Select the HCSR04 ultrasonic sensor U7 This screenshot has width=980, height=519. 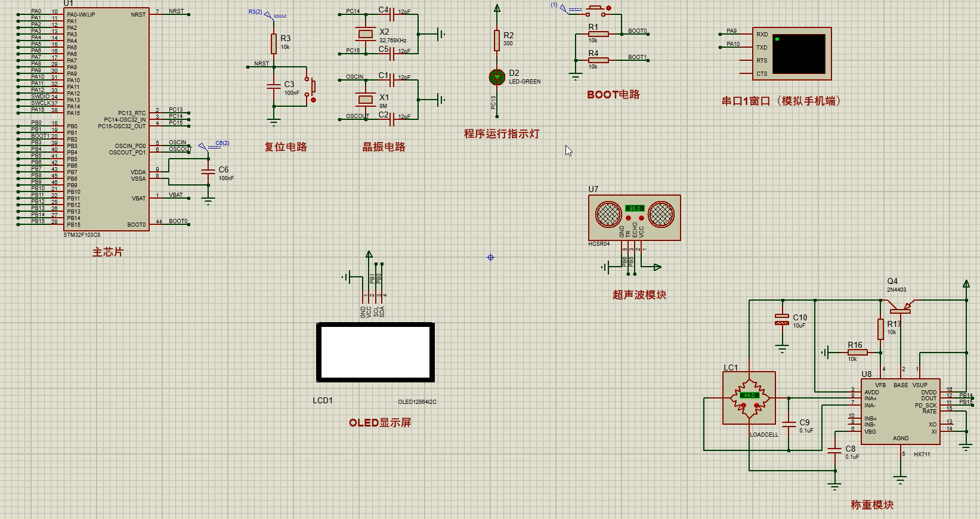tap(635, 218)
